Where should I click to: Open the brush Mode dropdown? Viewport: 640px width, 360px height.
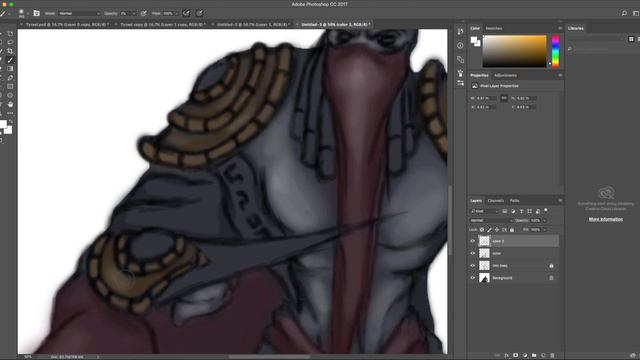[79, 13]
